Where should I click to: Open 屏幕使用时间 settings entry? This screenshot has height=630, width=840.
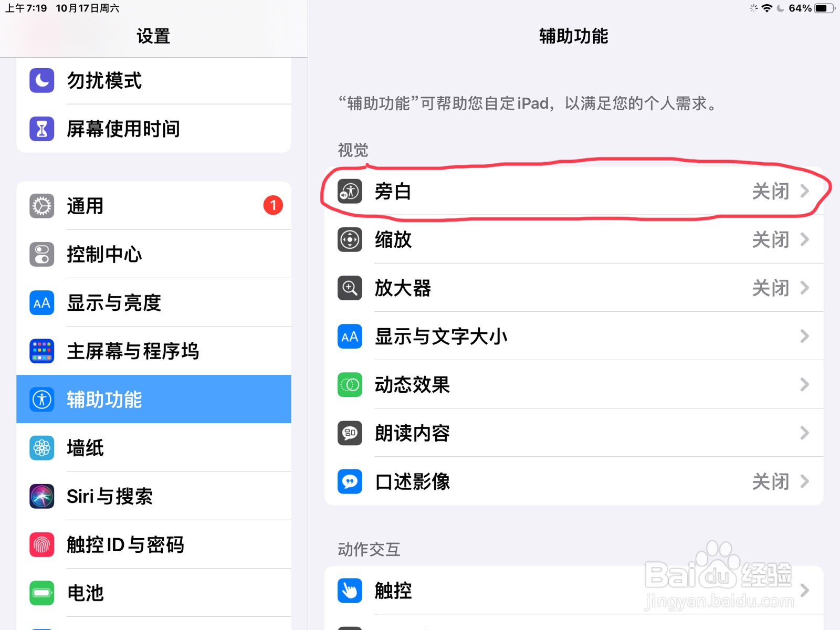154,129
